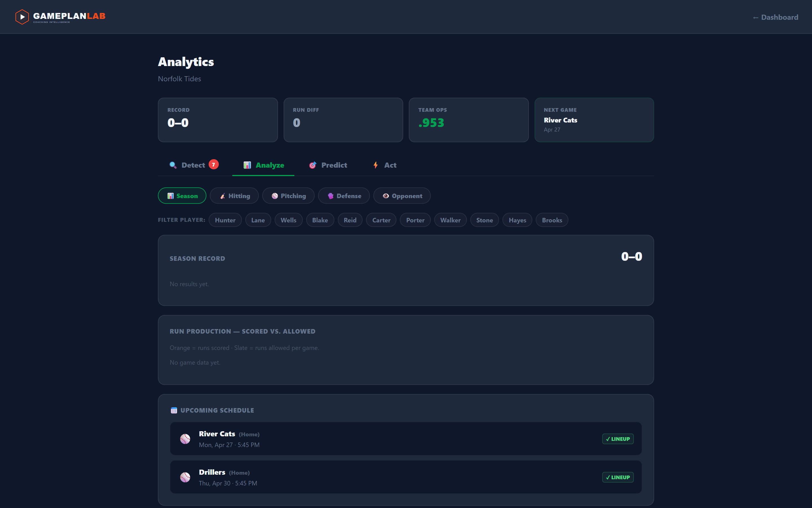This screenshot has height=508, width=812.
Task: Click 'Mon, Apr 27 · 5:45 PM' text
Action: tap(229, 445)
